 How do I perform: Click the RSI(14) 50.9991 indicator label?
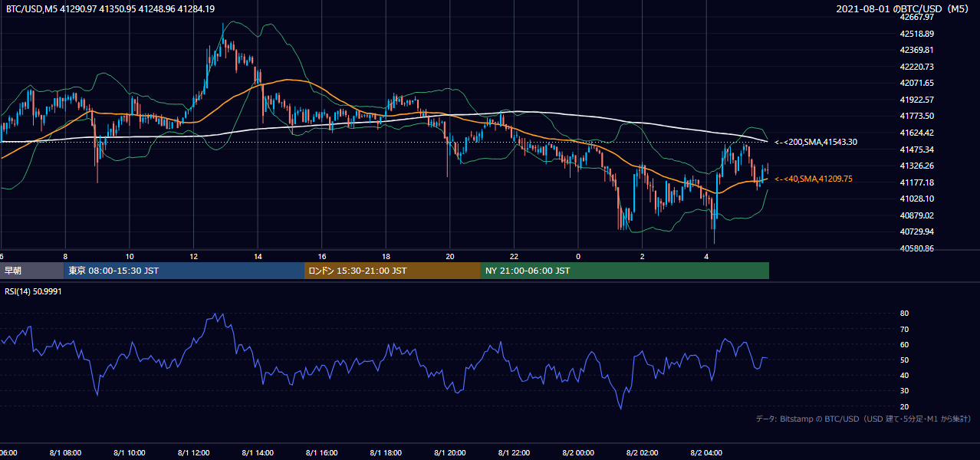pyautogui.click(x=34, y=291)
